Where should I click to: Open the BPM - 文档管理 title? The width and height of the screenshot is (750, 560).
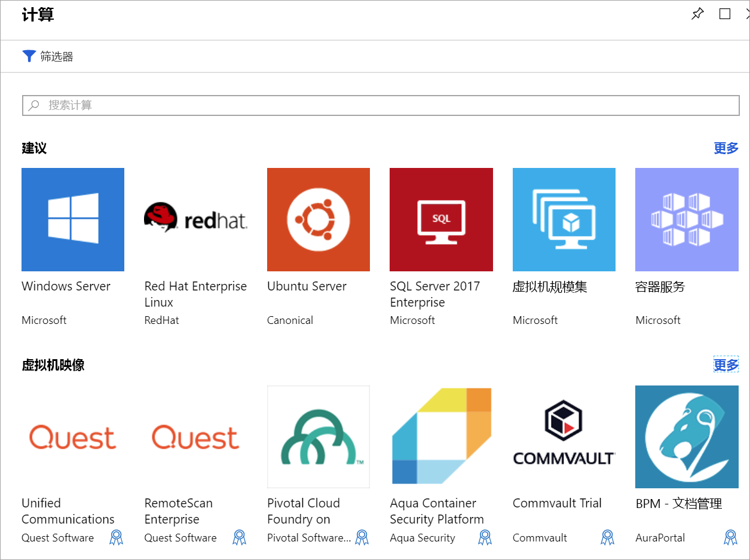[679, 504]
